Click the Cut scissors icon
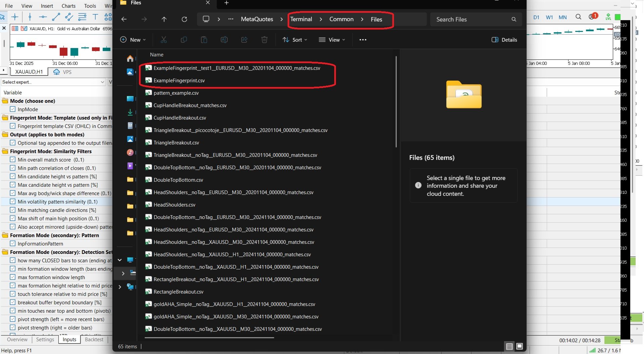 click(164, 40)
